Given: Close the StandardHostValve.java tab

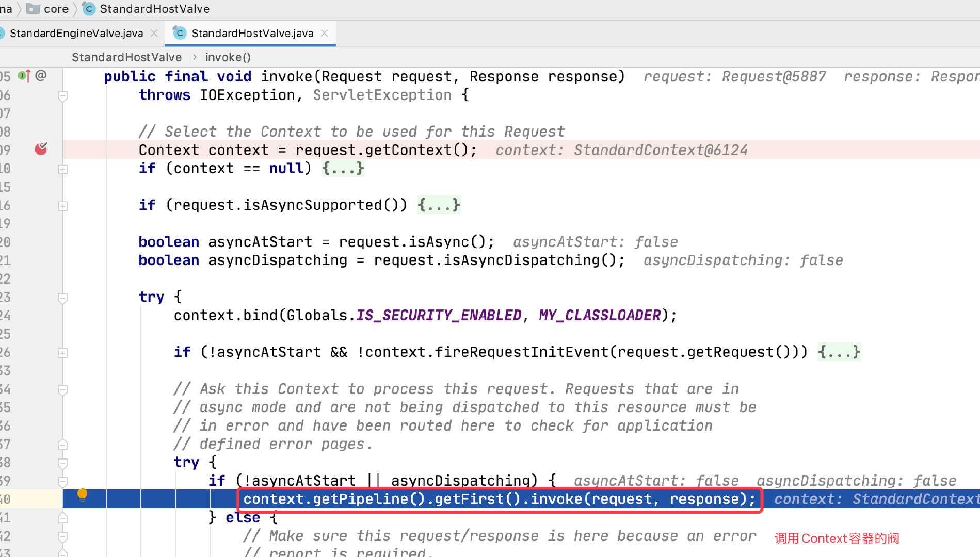Looking at the screenshot, I should 324,33.
